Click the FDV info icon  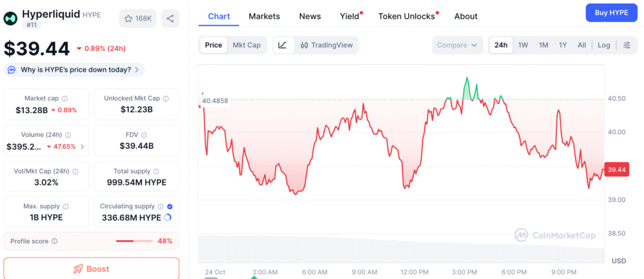click(145, 134)
